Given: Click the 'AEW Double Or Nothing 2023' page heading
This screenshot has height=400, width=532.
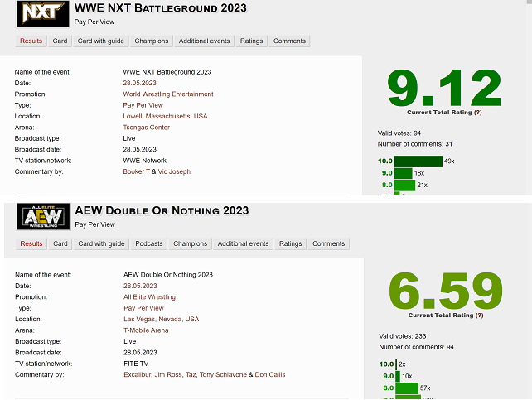Looking at the screenshot, I should pyautogui.click(x=162, y=211).
